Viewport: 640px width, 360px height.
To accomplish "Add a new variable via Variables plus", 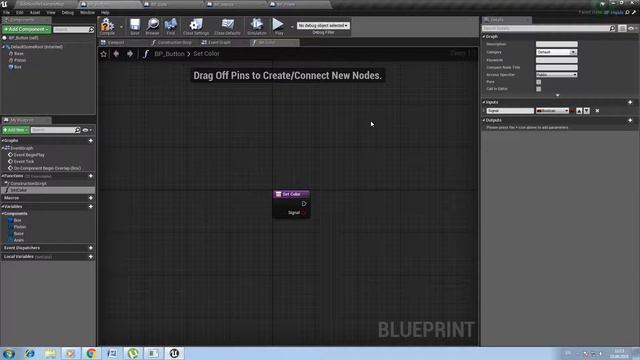I will click(x=91, y=207).
